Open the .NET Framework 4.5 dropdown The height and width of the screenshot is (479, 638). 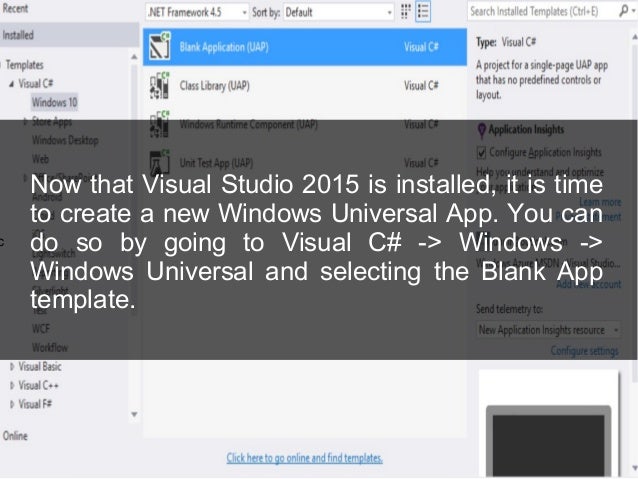tap(197, 12)
